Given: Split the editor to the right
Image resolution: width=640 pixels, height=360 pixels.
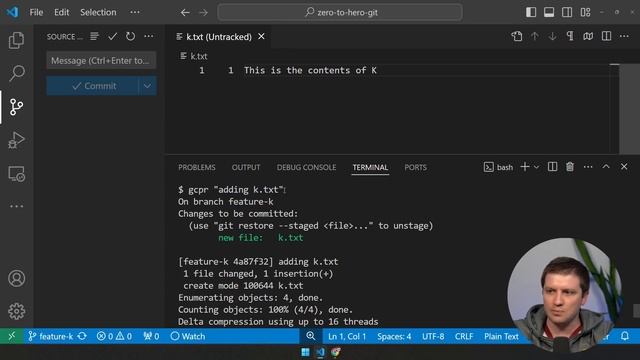Looking at the screenshot, I should pyautogui.click(x=607, y=36).
